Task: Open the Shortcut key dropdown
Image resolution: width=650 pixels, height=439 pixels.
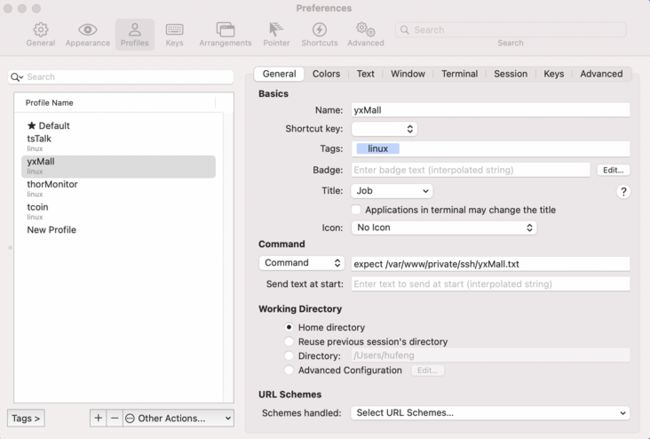Action: pyautogui.click(x=384, y=129)
